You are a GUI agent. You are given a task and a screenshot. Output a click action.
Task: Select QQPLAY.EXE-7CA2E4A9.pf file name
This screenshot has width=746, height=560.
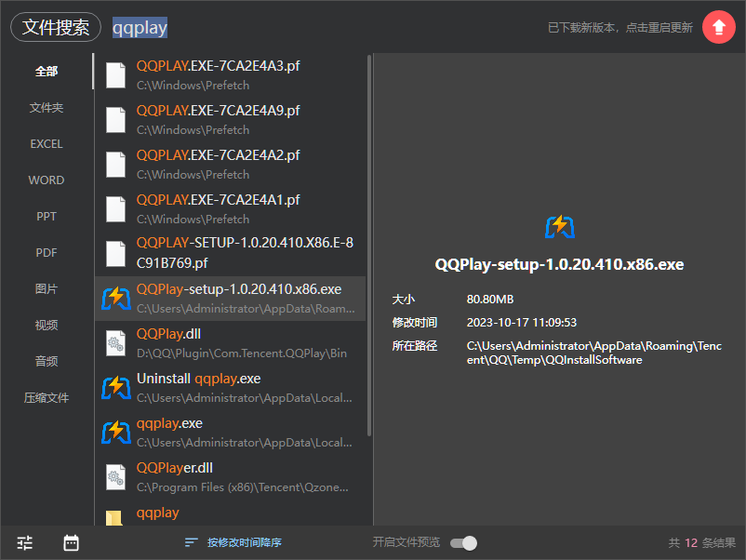point(218,111)
